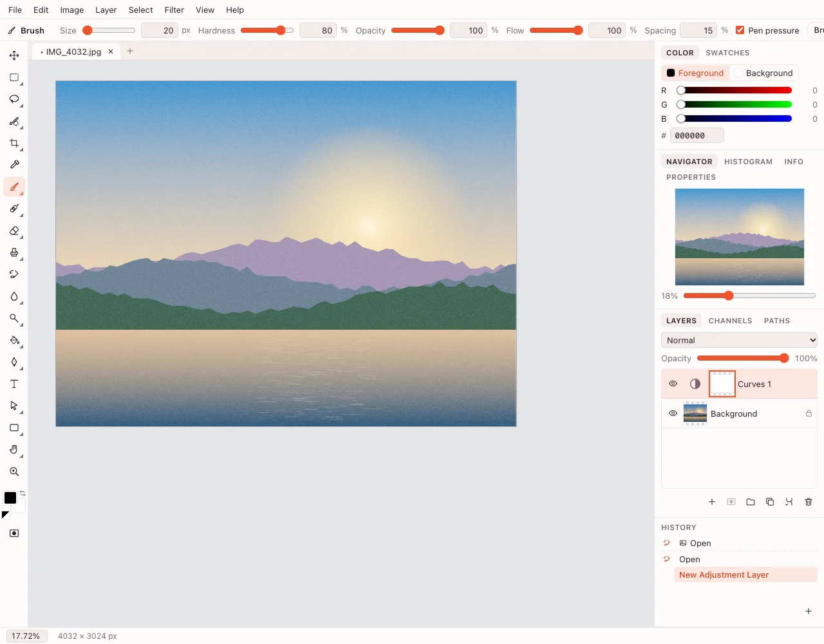The image size is (824, 644).
Task: Open the File menu
Action: (15, 10)
